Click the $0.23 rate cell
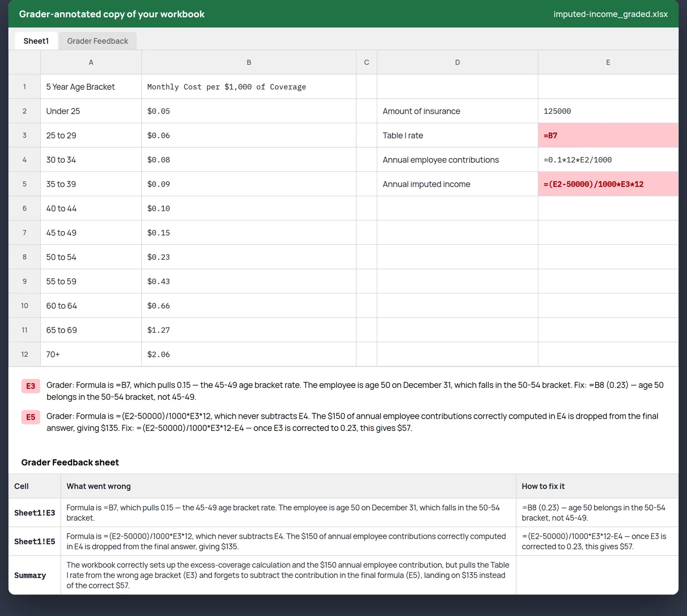687x616 pixels. click(x=249, y=257)
